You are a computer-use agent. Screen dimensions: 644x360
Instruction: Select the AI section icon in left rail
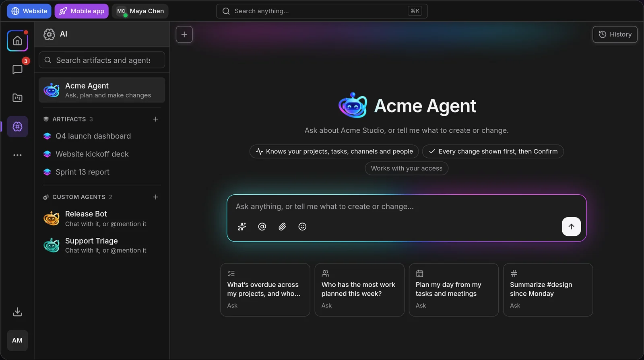pyautogui.click(x=17, y=127)
